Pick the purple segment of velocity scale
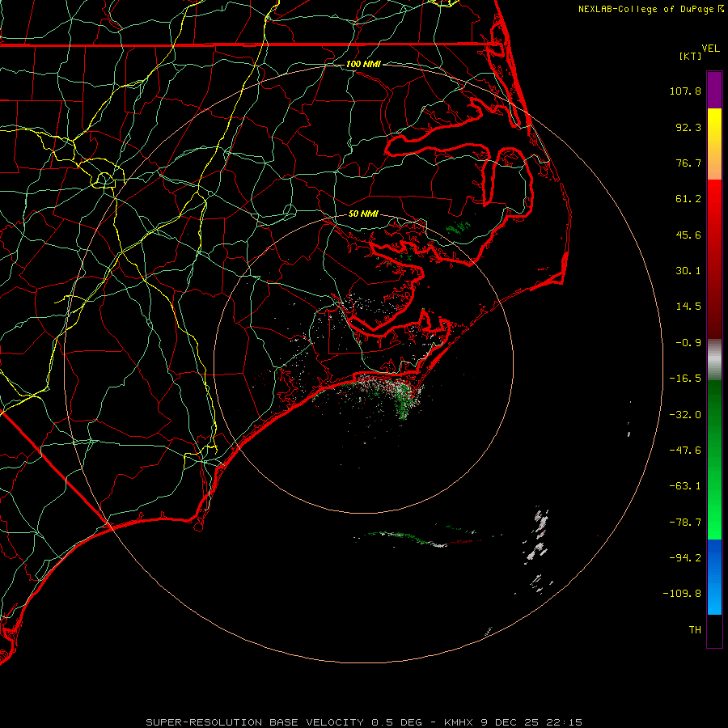 (x=714, y=91)
